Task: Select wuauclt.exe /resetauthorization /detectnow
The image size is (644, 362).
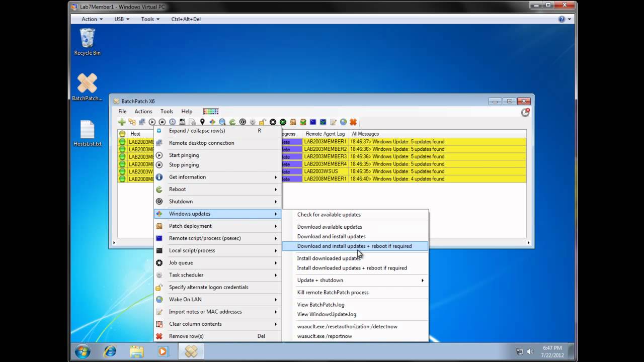Action: [x=355, y=326]
